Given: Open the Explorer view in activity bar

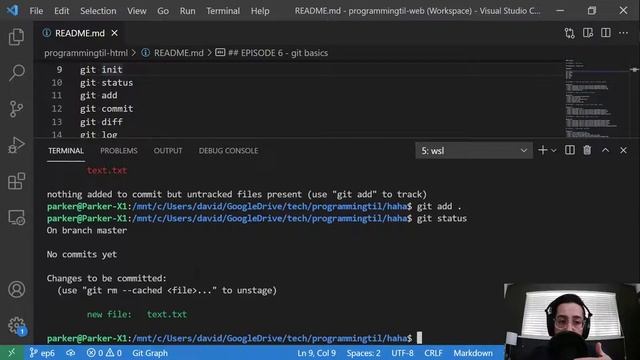Looking at the screenshot, I should coord(16,37).
